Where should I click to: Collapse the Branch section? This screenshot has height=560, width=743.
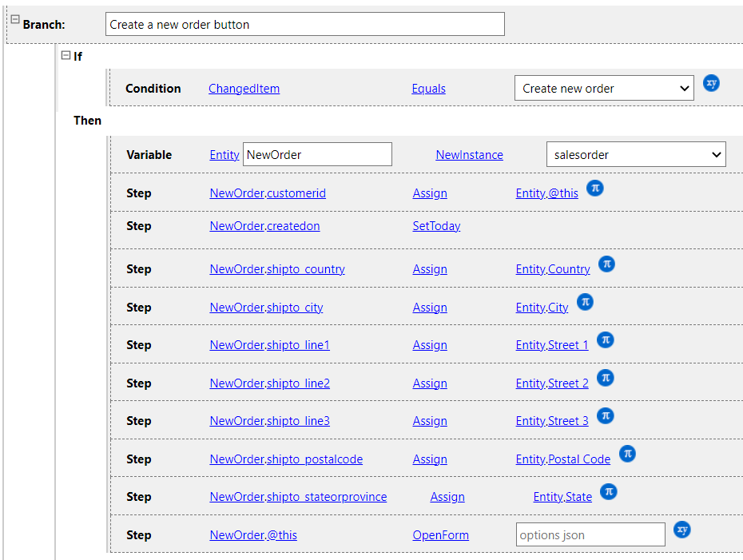pos(14,20)
